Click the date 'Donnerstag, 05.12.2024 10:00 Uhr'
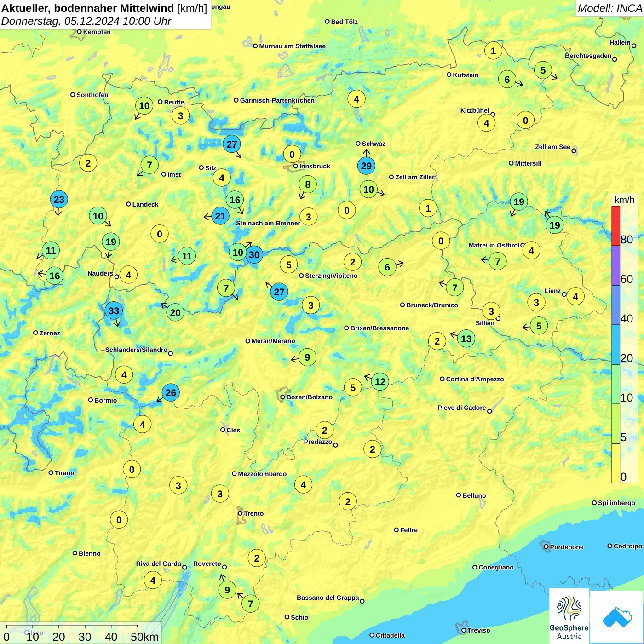This screenshot has height=644, width=644. 86,21
